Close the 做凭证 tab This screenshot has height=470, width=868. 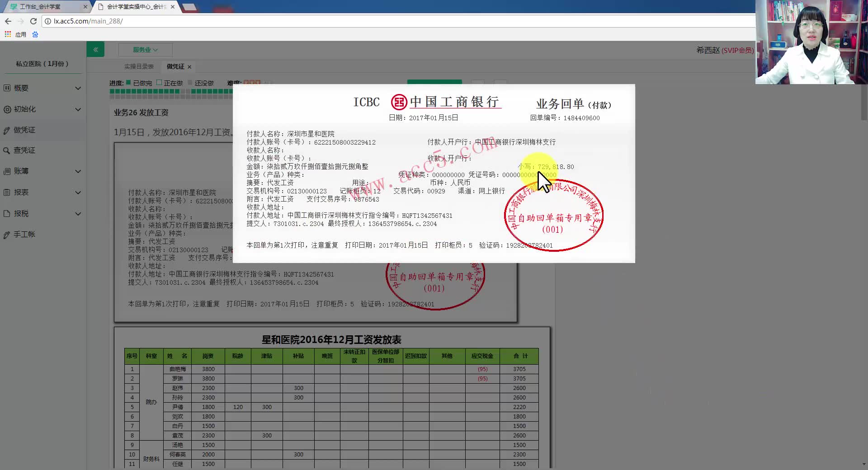(189, 67)
